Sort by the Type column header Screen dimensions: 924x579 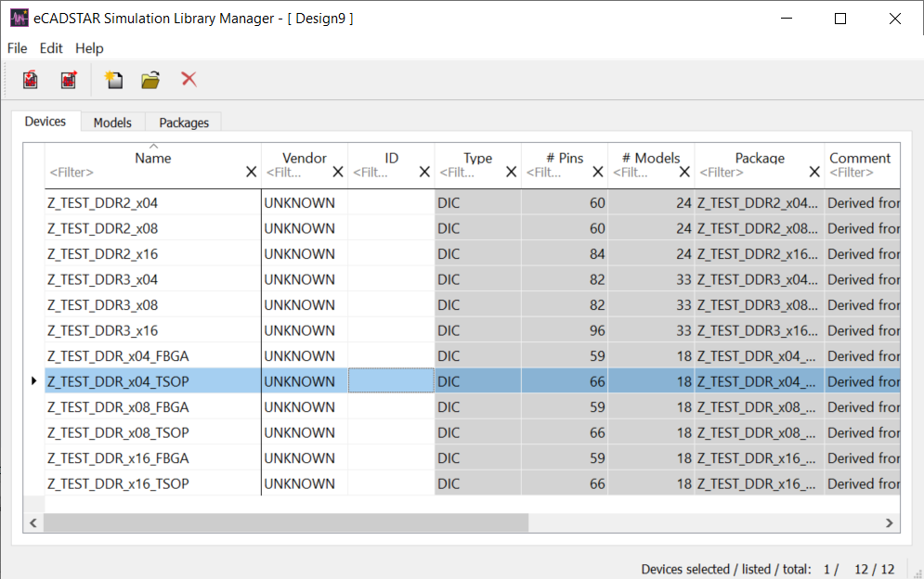[x=478, y=158]
